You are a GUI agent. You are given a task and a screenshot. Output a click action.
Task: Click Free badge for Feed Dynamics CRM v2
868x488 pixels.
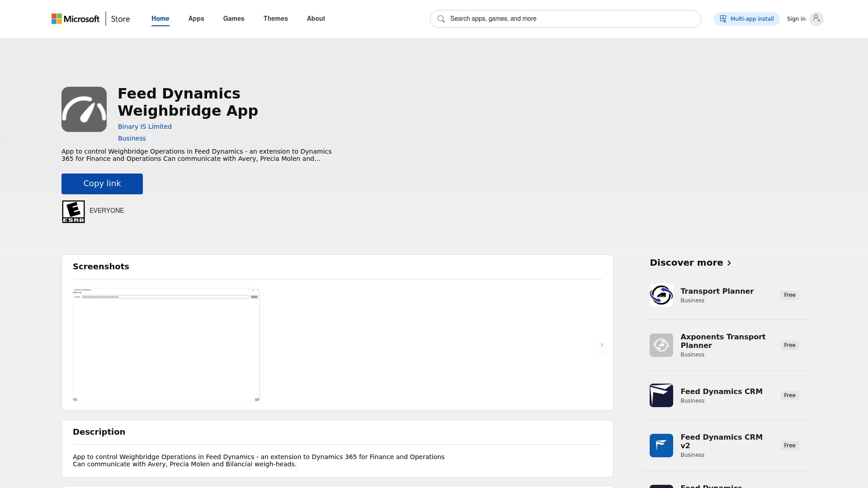click(x=789, y=446)
